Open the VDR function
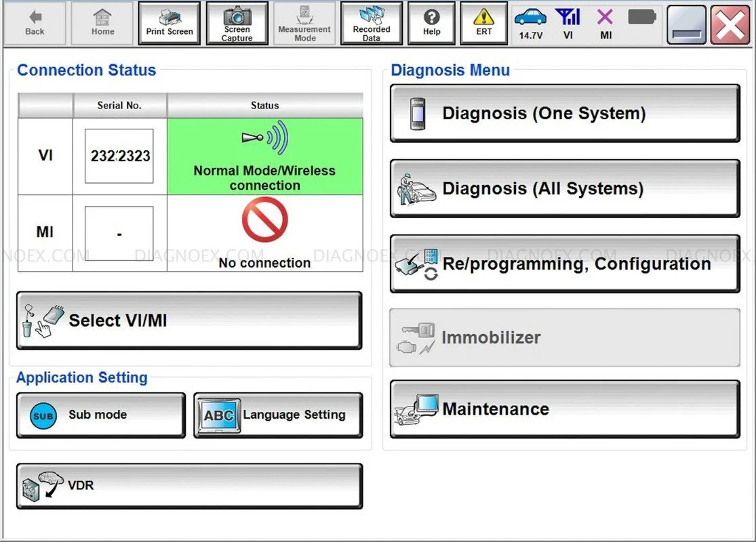This screenshot has height=542, width=756. (x=189, y=486)
